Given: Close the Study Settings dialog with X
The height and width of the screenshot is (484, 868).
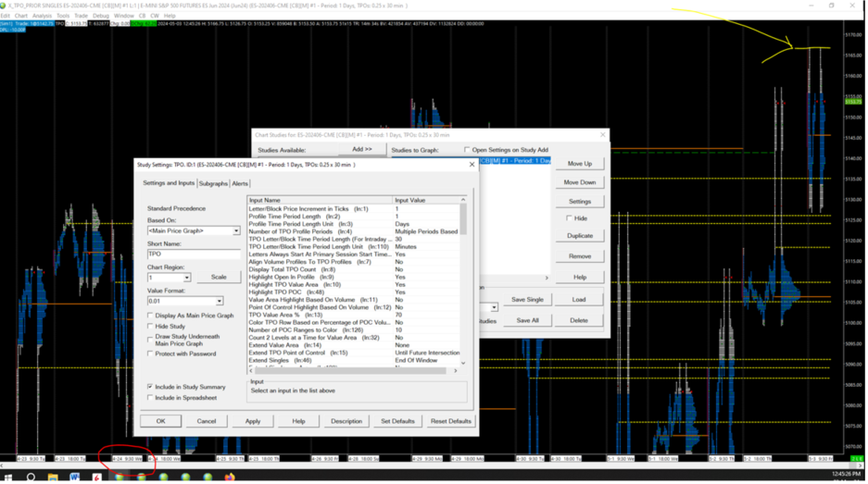Looking at the screenshot, I should click(472, 165).
